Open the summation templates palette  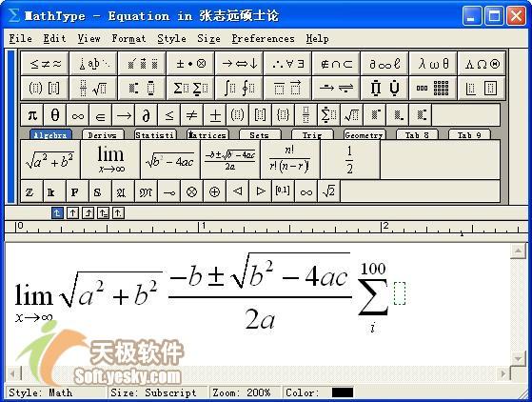[x=190, y=89]
